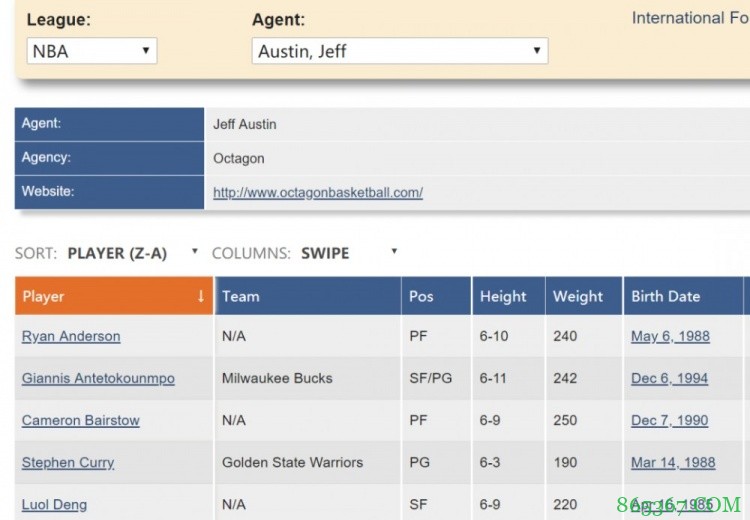Click birth date Dec 7, 1990 link
This screenshot has height=520, width=750.
click(x=669, y=421)
